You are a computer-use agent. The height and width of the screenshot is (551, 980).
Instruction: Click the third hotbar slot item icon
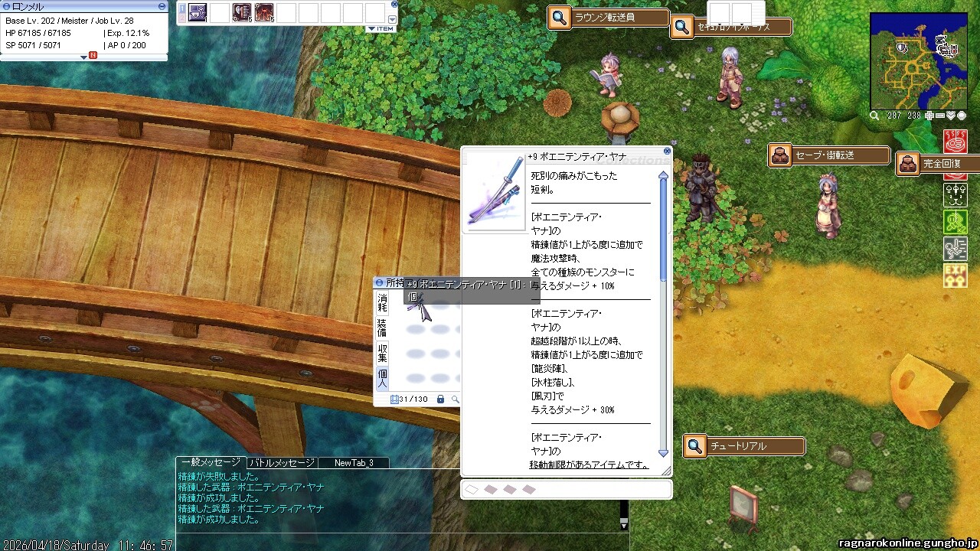(x=242, y=13)
